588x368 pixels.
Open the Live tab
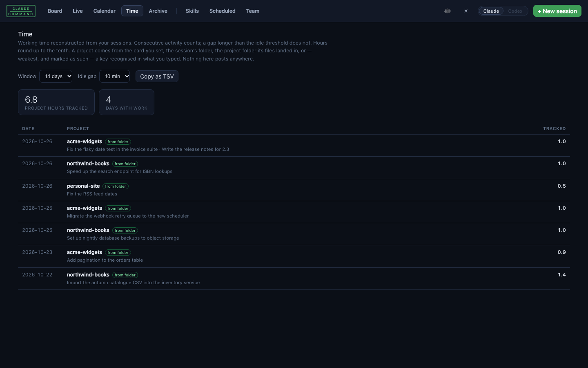[78, 11]
